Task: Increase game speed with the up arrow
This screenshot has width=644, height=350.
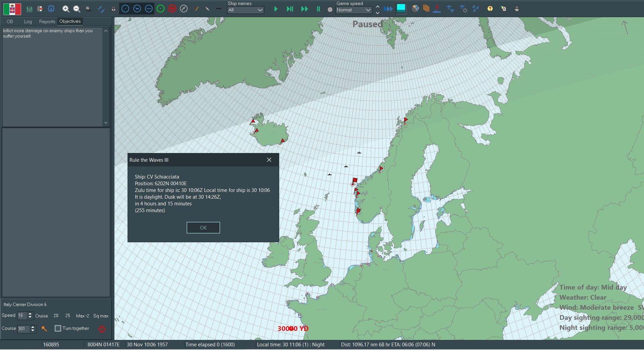Action: (x=378, y=6)
